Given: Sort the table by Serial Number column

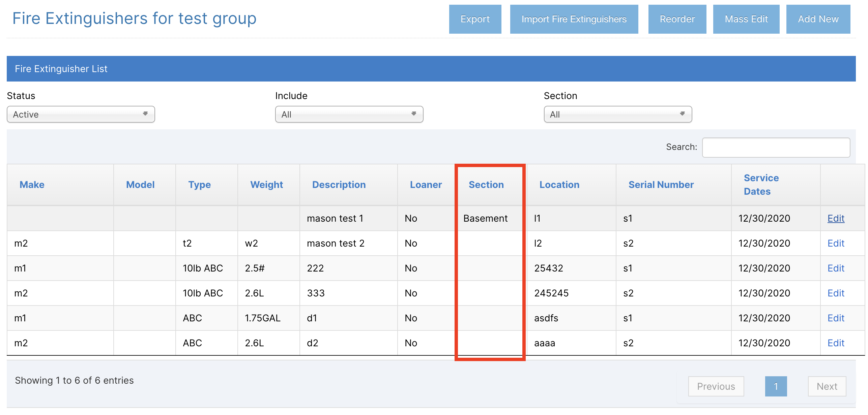Looking at the screenshot, I should pyautogui.click(x=661, y=185).
